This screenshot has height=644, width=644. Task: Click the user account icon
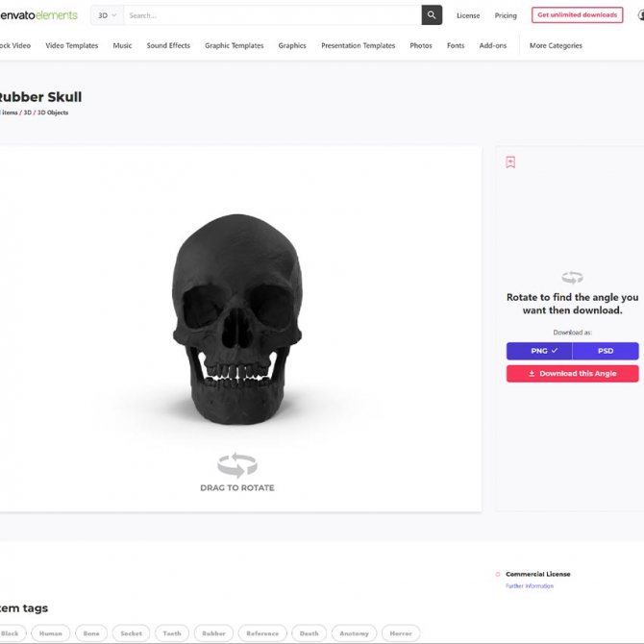coord(640,15)
